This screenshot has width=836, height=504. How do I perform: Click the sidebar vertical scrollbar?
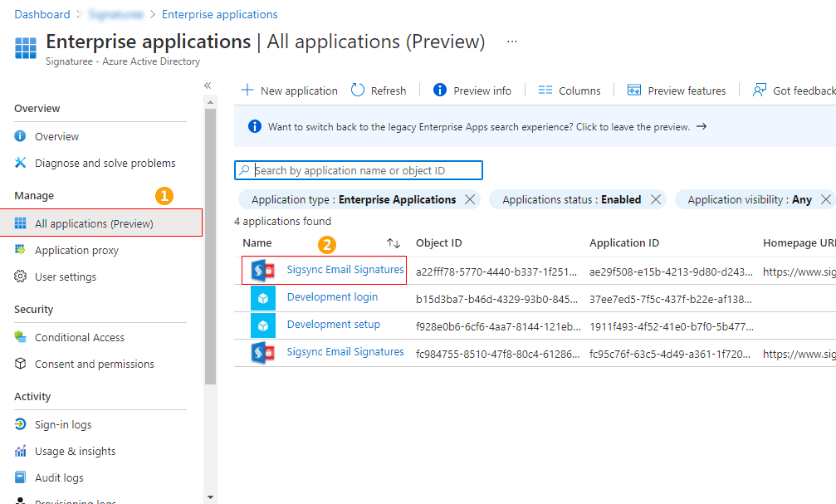click(x=210, y=249)
